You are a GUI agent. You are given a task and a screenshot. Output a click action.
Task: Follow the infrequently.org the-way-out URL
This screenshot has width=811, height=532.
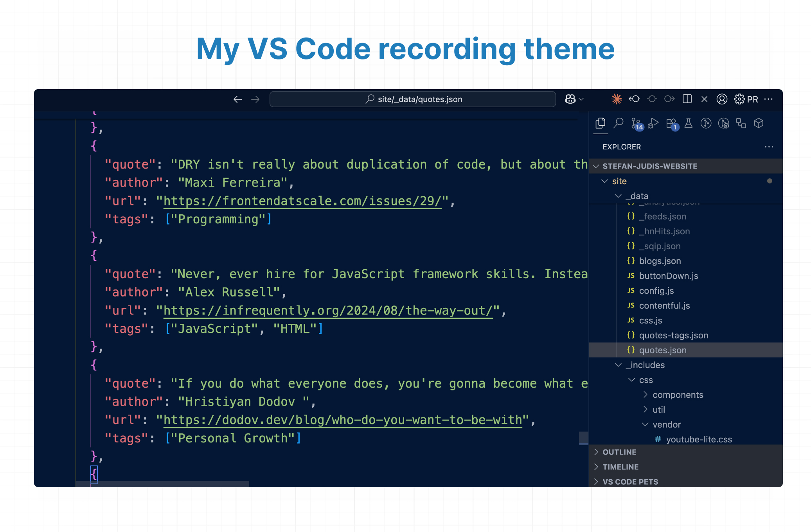point(328,311)
